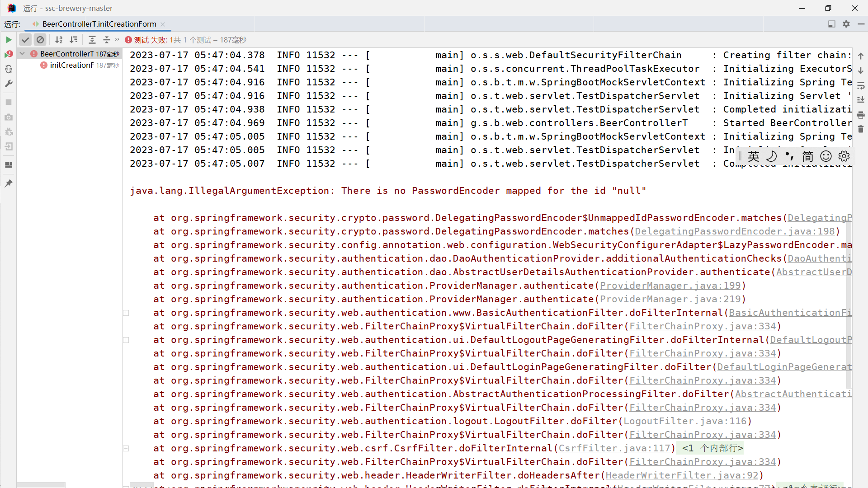
Task: Pin the tab with the pin icon
Action: [x=9, y=183]
